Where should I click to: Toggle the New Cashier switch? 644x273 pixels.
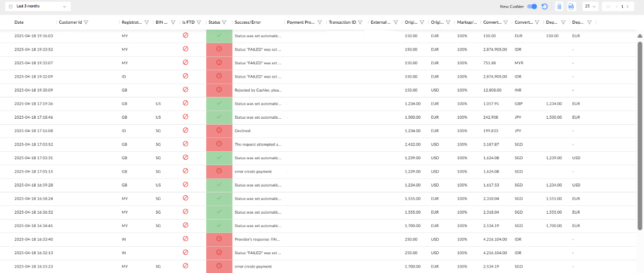[532, 6]
